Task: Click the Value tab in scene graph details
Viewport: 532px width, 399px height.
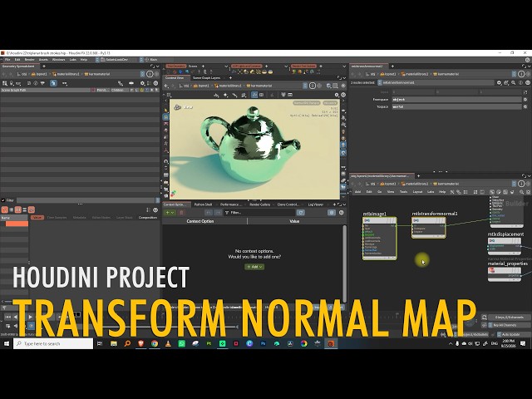Action: [x=37, y=218]
